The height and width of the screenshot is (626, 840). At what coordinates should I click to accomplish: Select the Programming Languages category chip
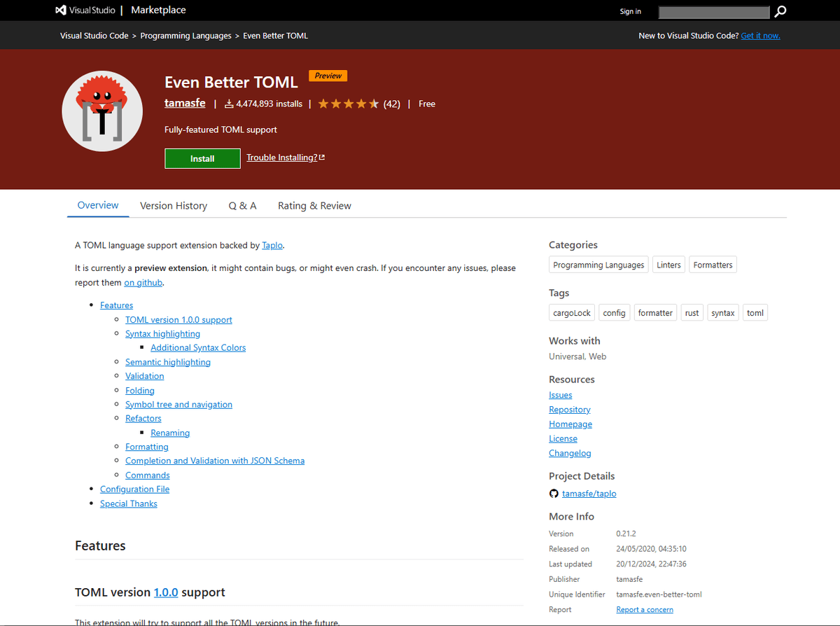[598, 265]
